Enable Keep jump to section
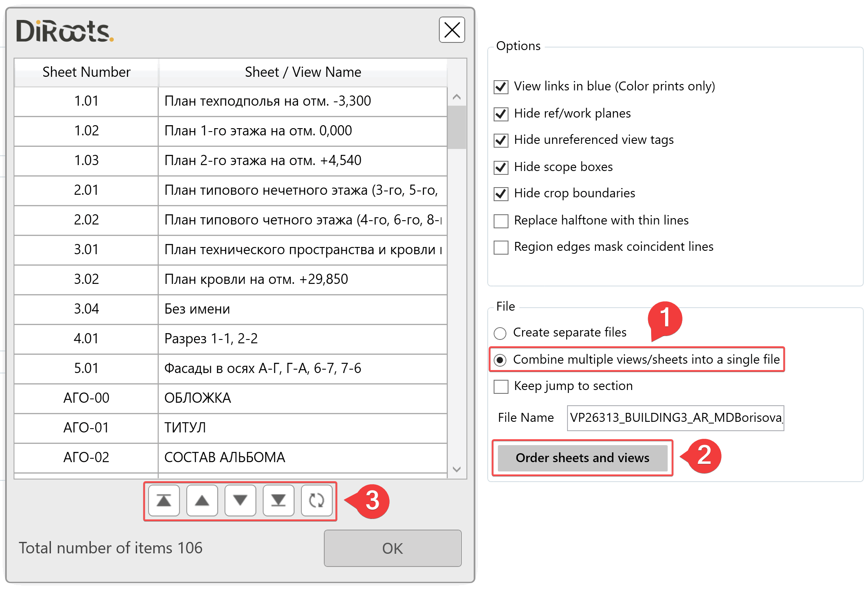The image size is (868, 589). [x=501, y=387]
